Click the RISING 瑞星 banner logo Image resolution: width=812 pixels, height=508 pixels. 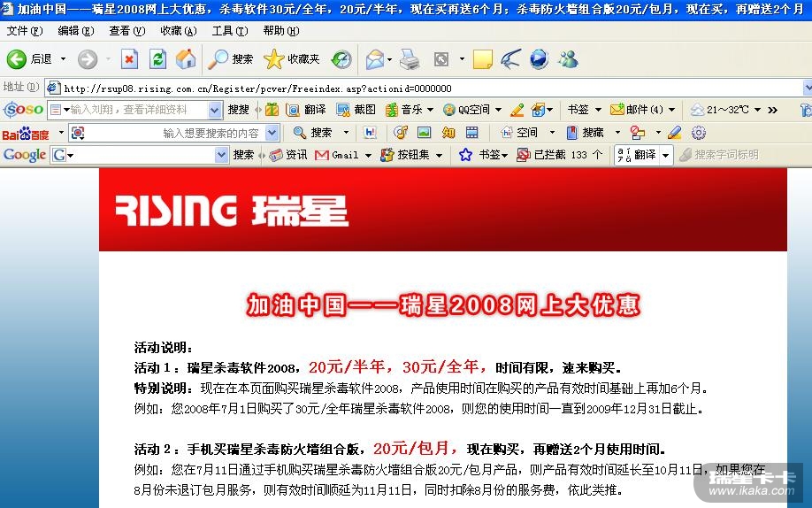point(232,211)
